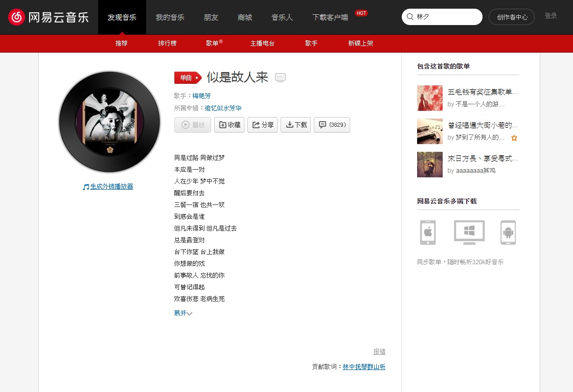Click the star icon beside second playlist
The image size is (573, 392).
tap(514, 138)
